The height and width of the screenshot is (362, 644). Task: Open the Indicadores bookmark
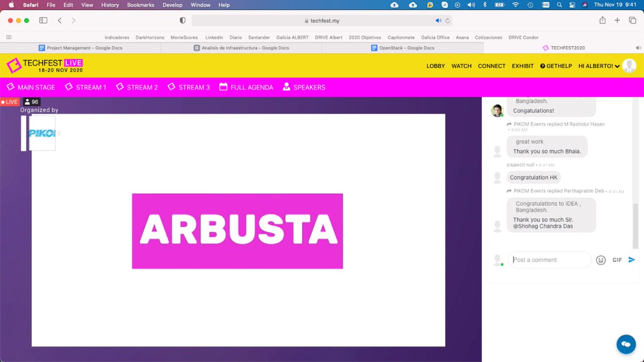tap(117, 38)
